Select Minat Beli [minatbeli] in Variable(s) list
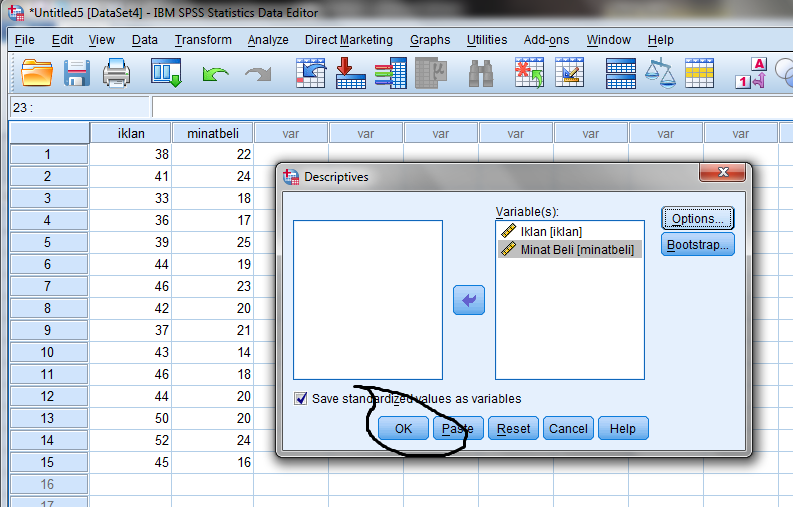 pos(570,249)
